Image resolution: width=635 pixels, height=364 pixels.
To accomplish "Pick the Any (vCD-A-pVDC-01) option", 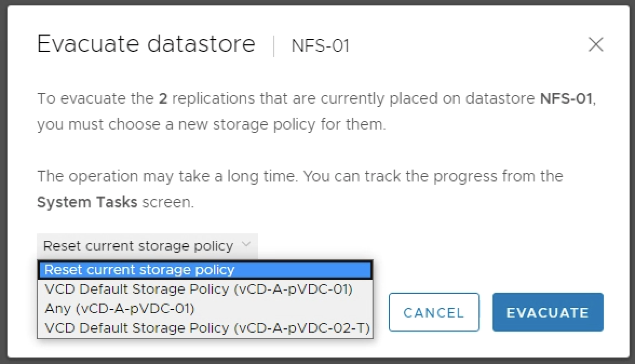I will click(119, 308).
